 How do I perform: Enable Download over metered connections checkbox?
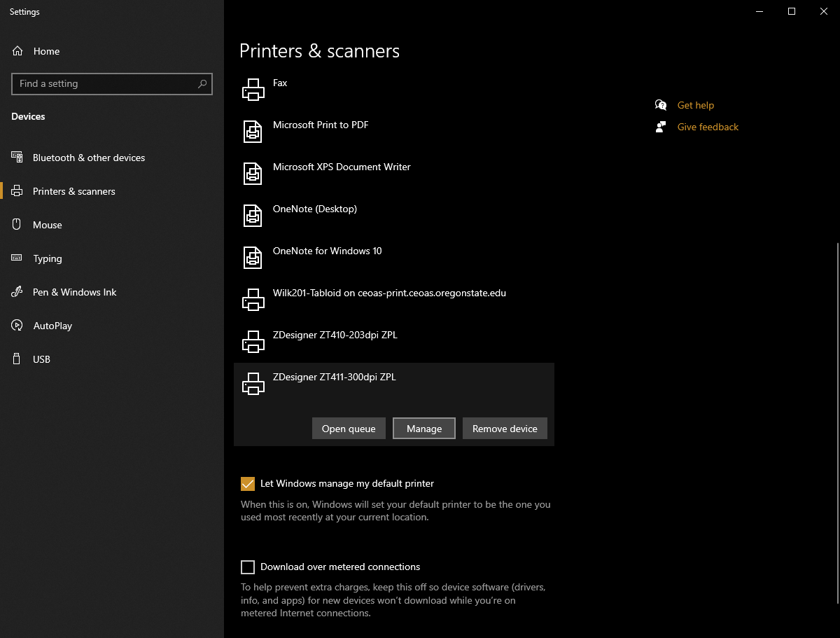click(x=248, y=567)
